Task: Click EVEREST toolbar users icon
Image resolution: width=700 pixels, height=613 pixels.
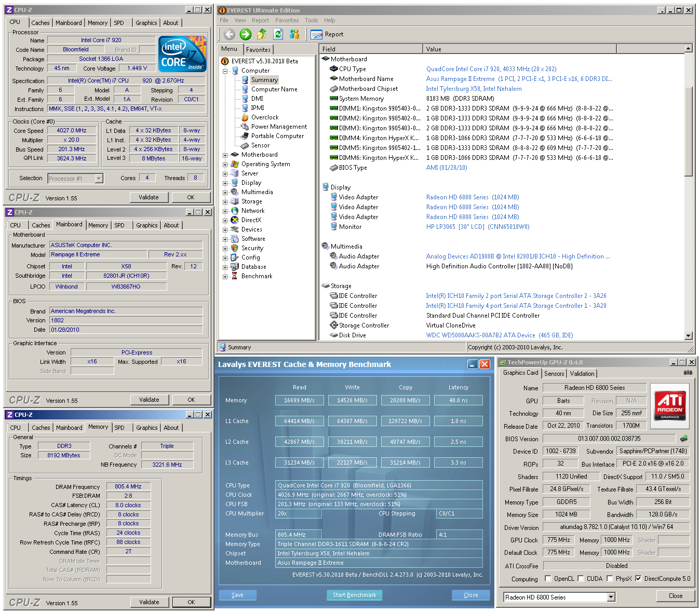Action: tap(294, 34)
